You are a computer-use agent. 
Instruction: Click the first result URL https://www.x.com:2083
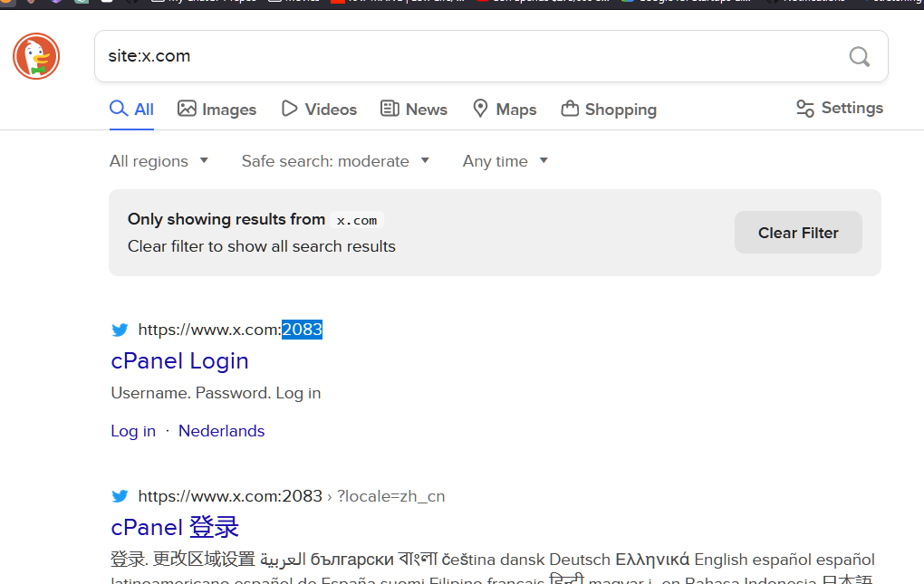tap(230, 330)
